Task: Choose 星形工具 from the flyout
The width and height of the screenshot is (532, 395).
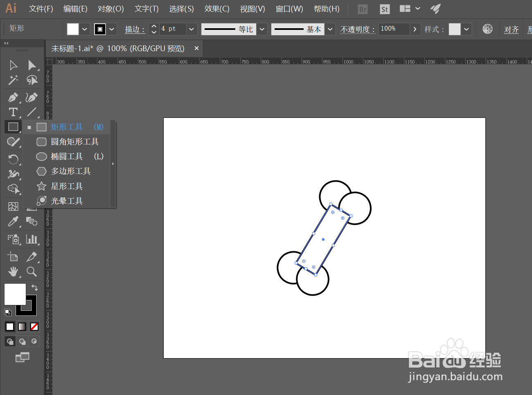Action: click(x=67, y=186)
